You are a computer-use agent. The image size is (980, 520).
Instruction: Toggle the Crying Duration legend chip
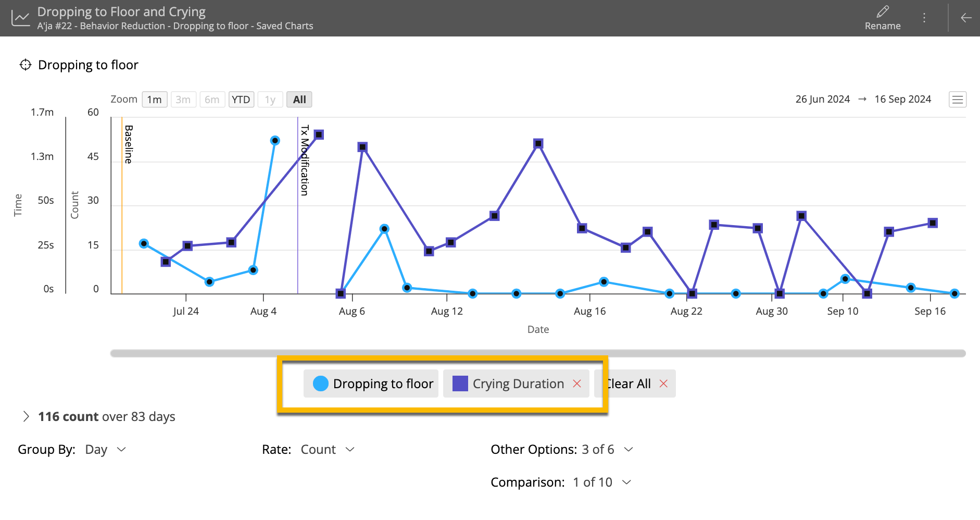[508, 383]
